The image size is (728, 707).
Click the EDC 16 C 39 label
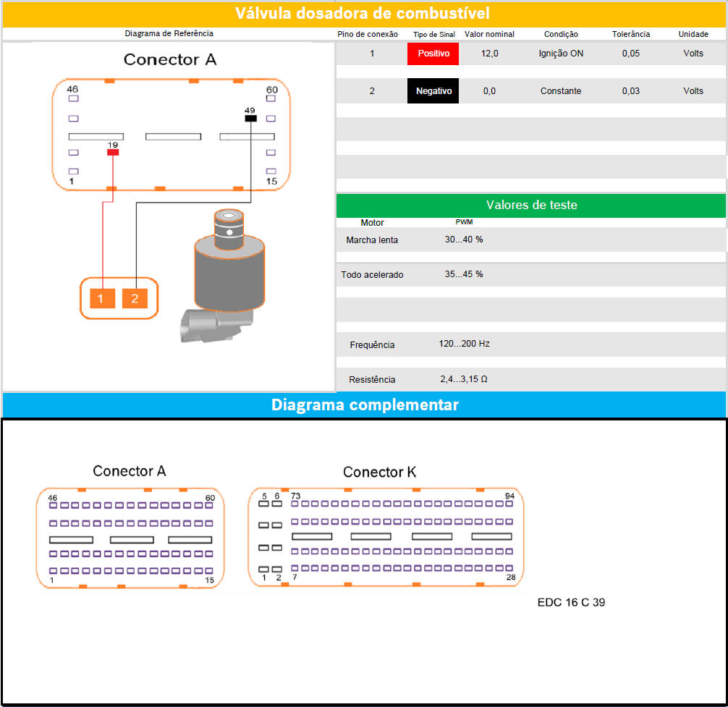click(x=571, y=602)
